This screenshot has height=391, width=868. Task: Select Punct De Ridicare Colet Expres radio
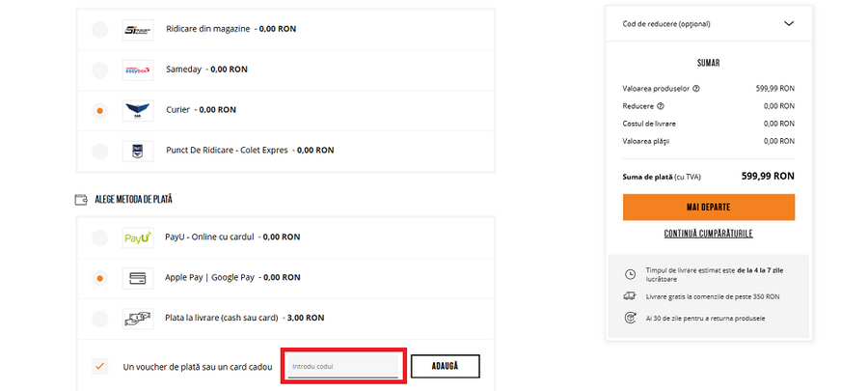[99, 151]
